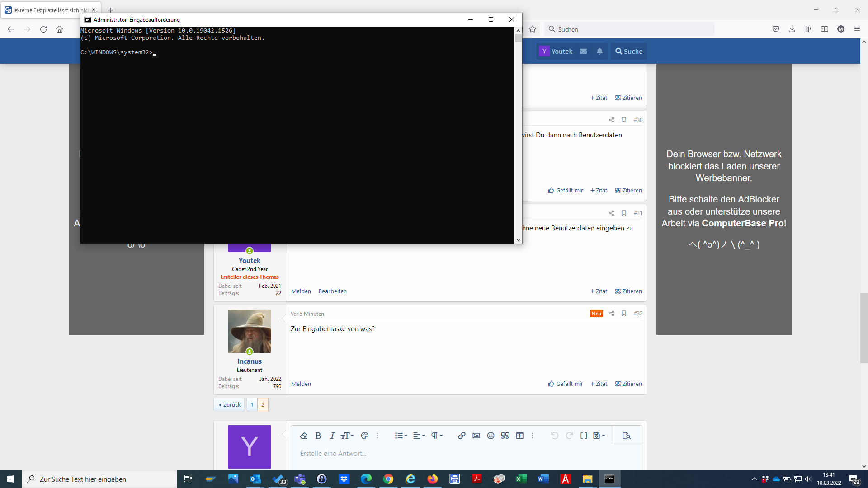Click the reply text field
The width and height of the screenshot is (868, 488).
click(x=466, y=453)
